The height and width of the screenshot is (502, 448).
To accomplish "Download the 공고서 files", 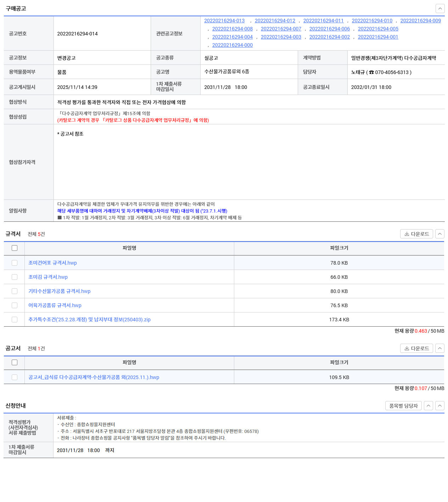I will [416, 348].
